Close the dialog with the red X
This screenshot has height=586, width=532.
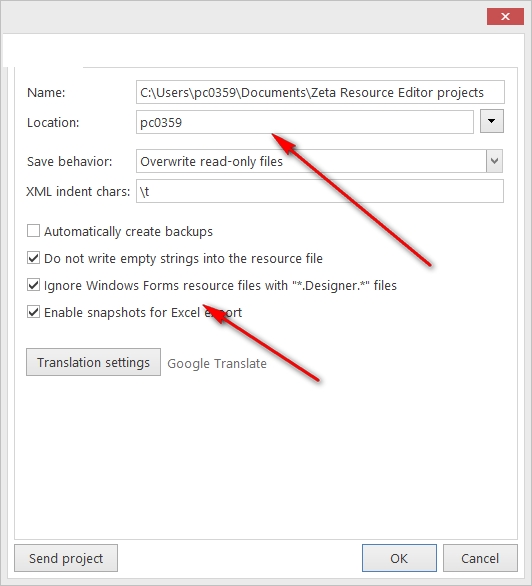click(x=505, y=16)
